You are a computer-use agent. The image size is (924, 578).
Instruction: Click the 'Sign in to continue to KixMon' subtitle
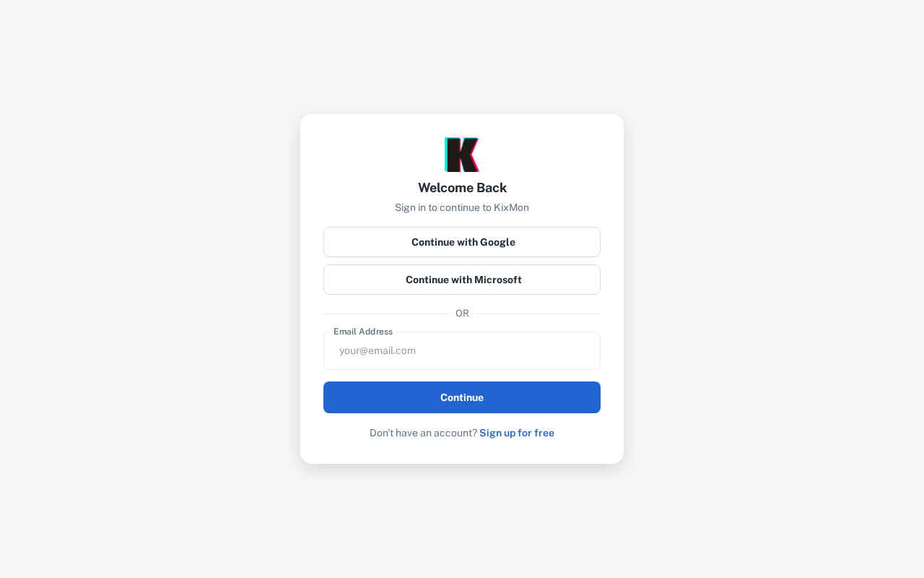[x=462, y=207]
